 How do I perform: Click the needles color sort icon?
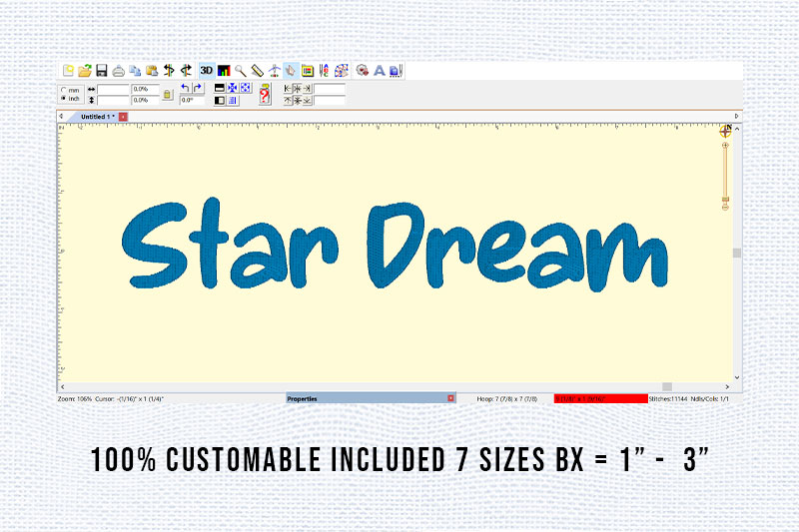[x=324, y=70]
